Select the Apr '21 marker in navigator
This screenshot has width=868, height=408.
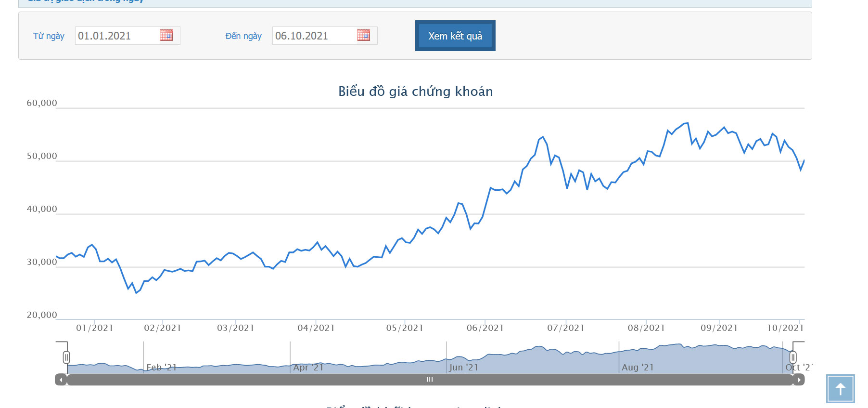click(x=308, y=368)
